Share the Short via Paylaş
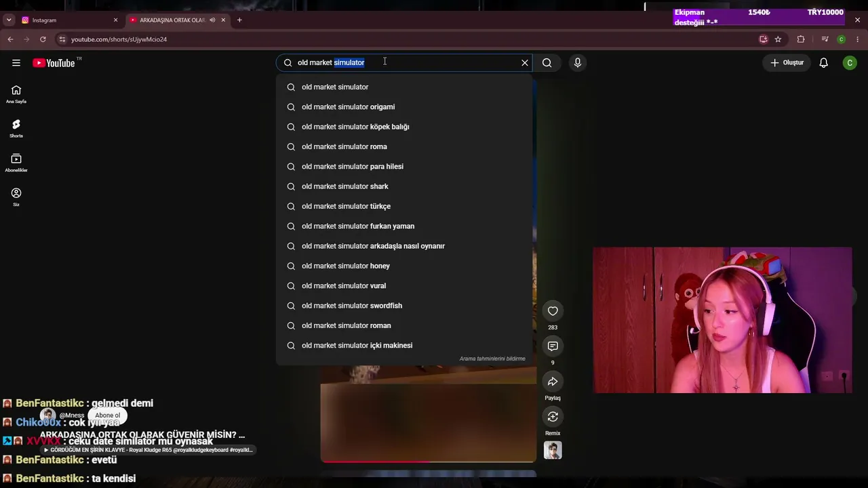868x488 pixels. coord(553,382)
